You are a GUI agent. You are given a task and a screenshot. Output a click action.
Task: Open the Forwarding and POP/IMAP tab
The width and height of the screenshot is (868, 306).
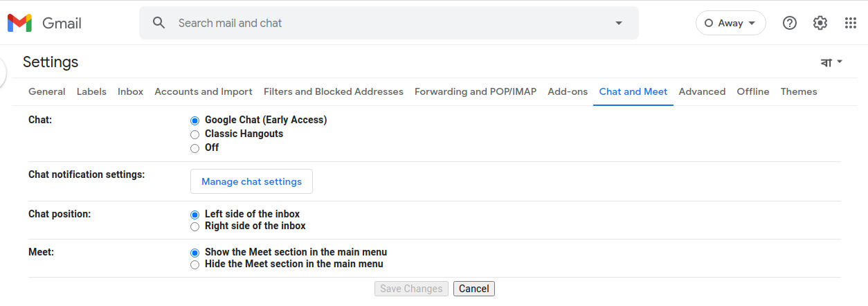pyautogui.click(x=476, y=91)
